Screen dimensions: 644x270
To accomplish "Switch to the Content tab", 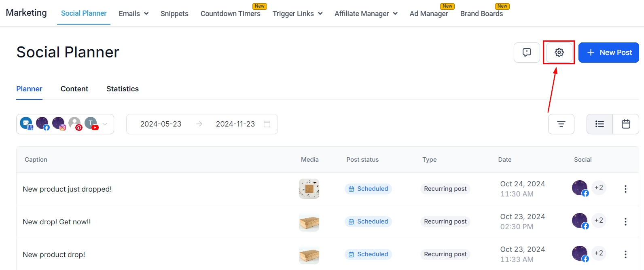I will tap(74, 89).
